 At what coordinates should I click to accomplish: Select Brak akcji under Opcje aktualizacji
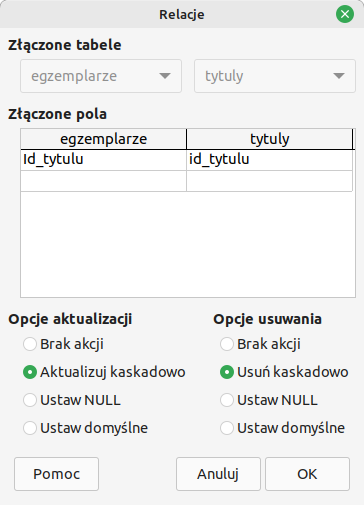[63, 344]
